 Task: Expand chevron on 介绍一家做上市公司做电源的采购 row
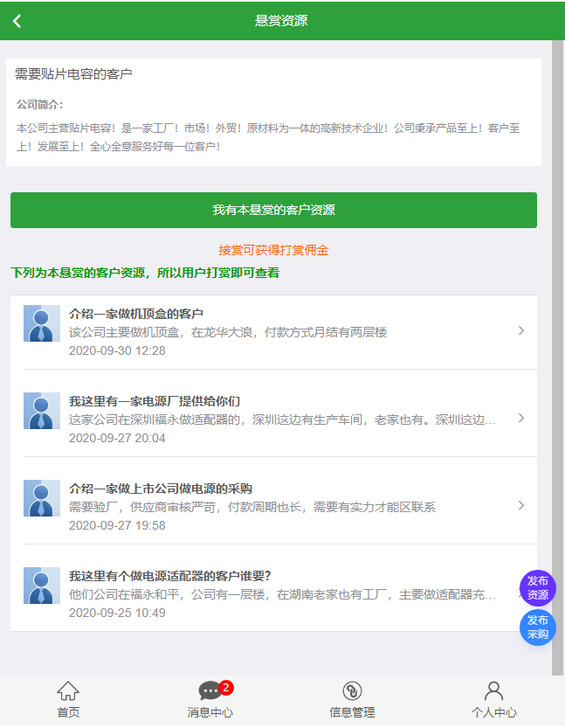tap(521, 505)
